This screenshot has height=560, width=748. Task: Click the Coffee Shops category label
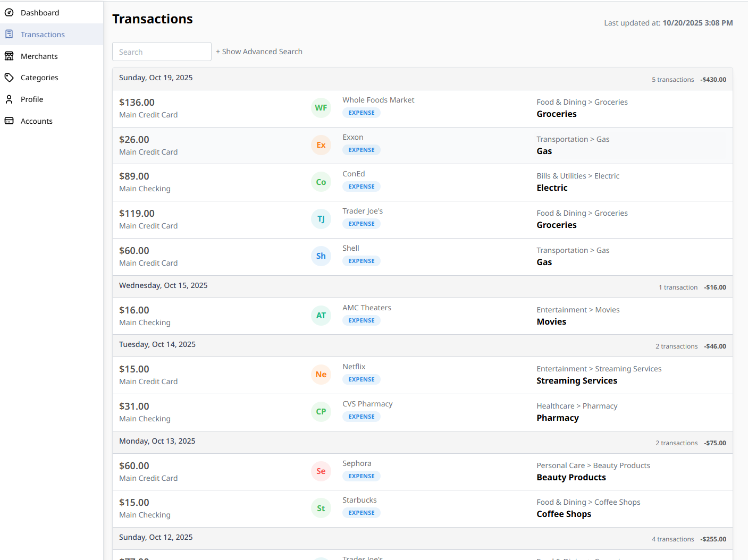pyautogui.click(x=564, y=514)
